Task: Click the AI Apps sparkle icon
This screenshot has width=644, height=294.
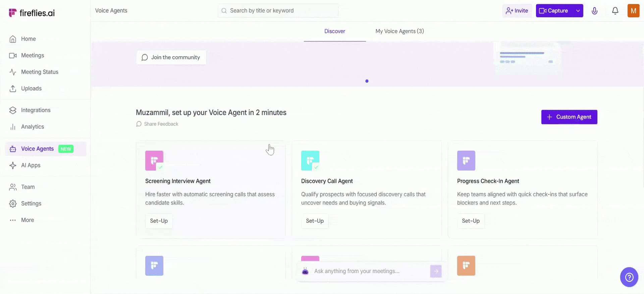Action: (13, 165)
